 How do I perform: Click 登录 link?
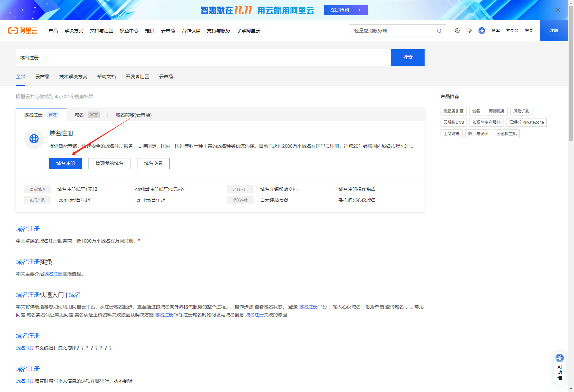coord(529,31)
